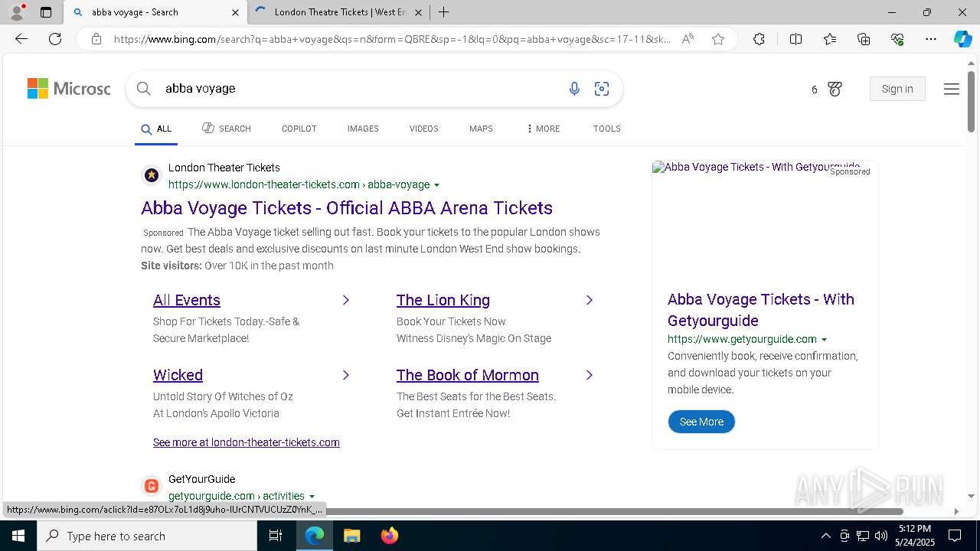Click the browser address bar URL
Viewport: 980px width, 551px height.
point(392,39)
